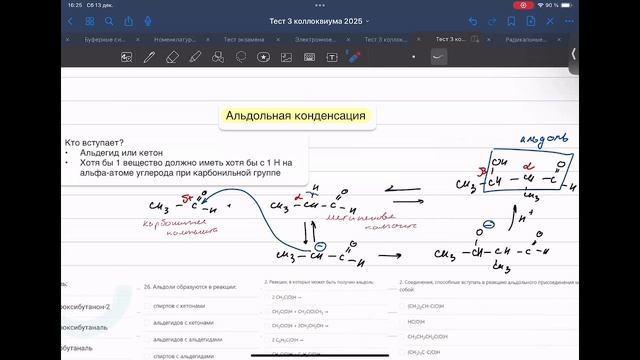Select the 'Кто вступает?' text line
640x360 pixels.
(x=94, y=143)
